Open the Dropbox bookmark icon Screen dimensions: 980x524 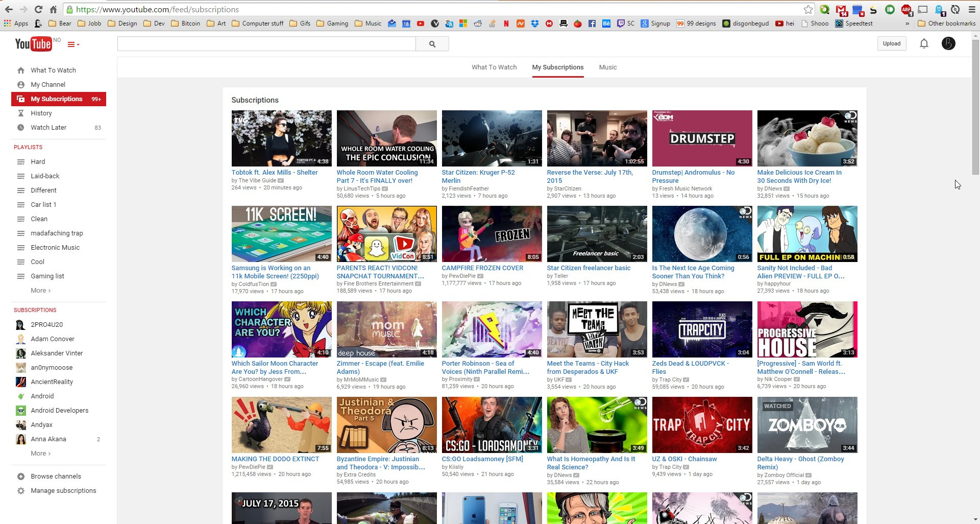coord(535,23)
